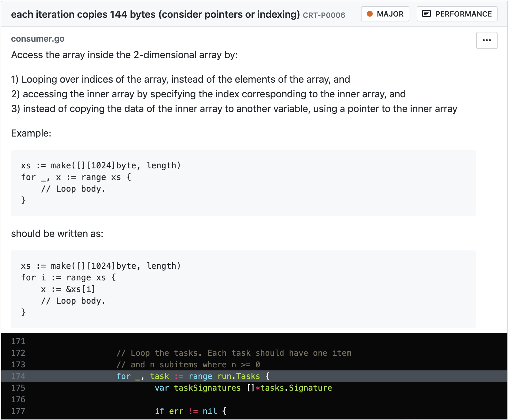
Task: Click the issue title about copying 144 bytes
Action: [155, 14]
